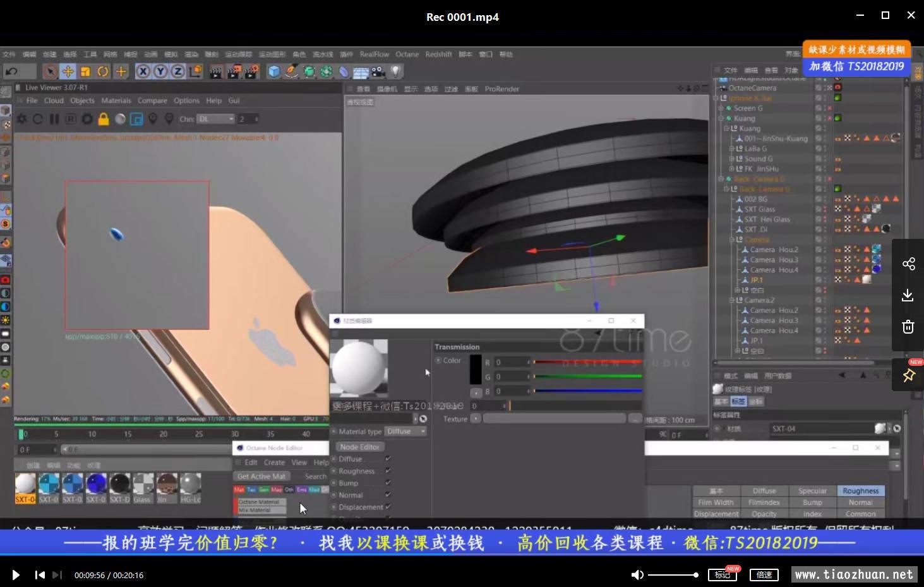
Task: Toggle the Live Viewer render region icon
Action: click(136, 119)
